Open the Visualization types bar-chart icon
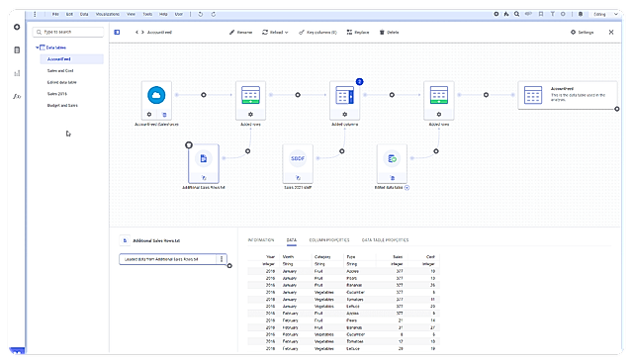Viewport: 633px width, 364px height. click(x=17, y=73)
